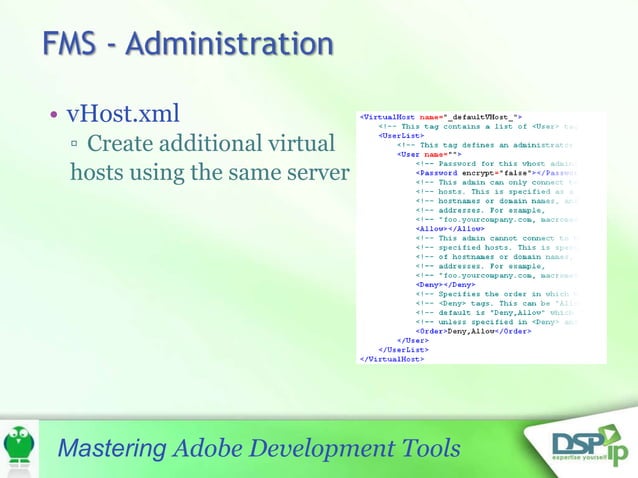Click 'Create additional virtual' sub-bullet line

coord(211,143)
